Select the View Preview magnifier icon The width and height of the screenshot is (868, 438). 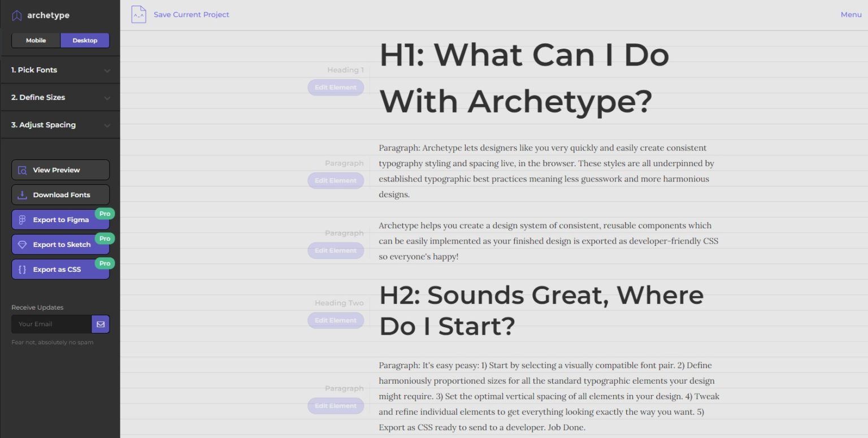coord(23,170)
